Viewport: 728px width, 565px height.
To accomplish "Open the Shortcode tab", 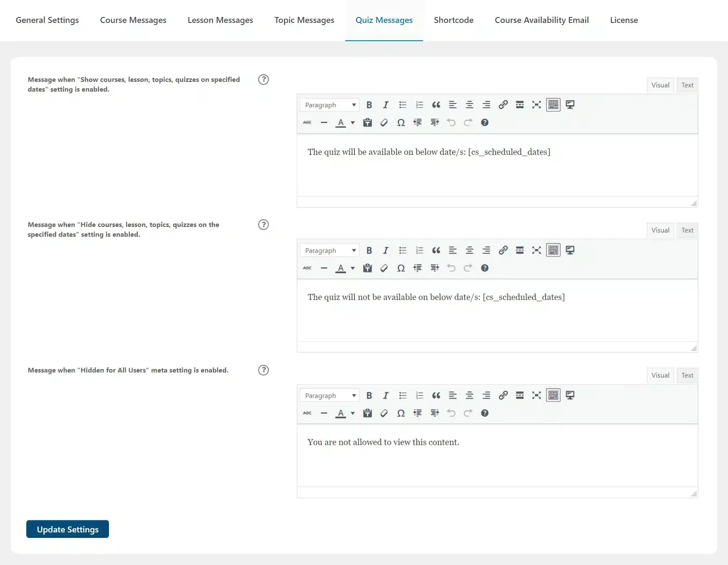I will pos(453,20).
